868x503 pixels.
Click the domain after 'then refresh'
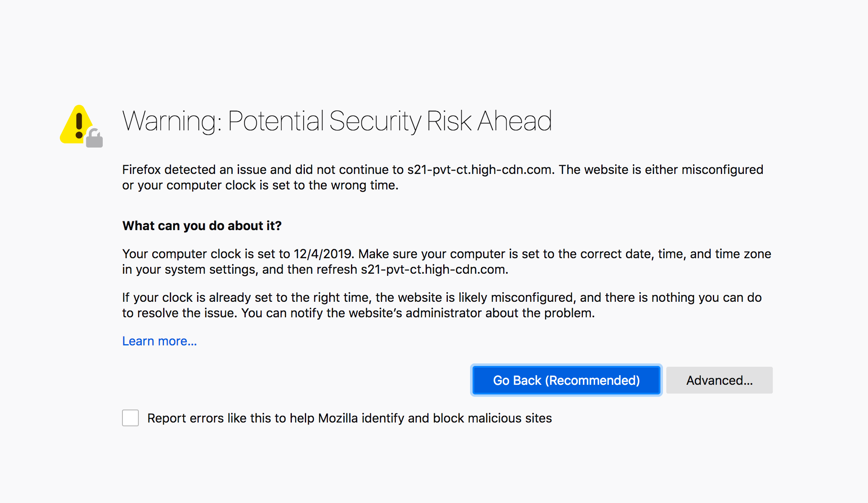434,270
